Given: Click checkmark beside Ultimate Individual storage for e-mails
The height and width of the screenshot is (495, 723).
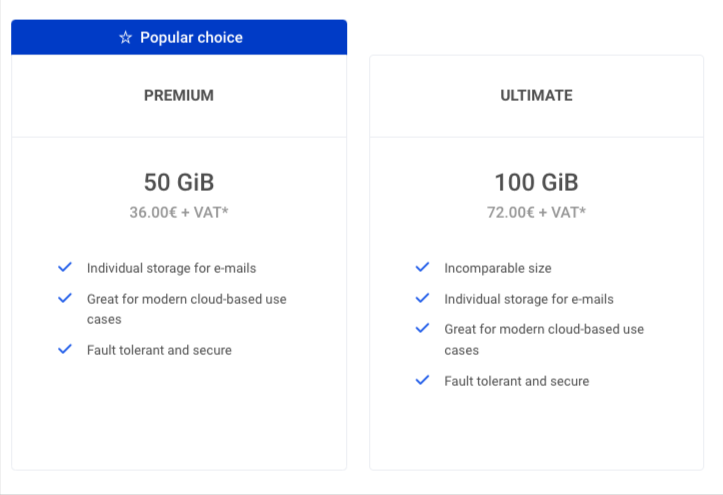Looking at the screenshot, I should (422, 298).
